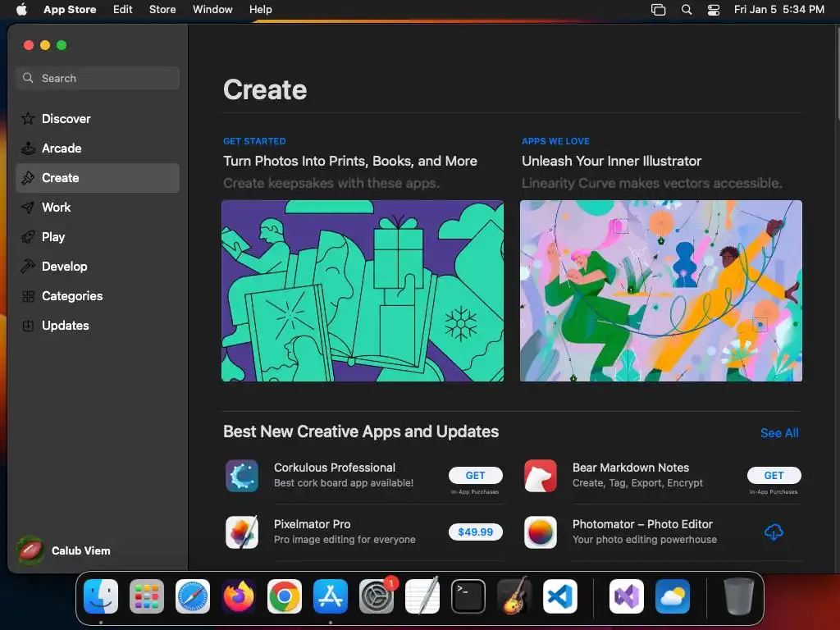840x630 pixels.
Task: Open the App Store menu
Action: coord(70,9)
